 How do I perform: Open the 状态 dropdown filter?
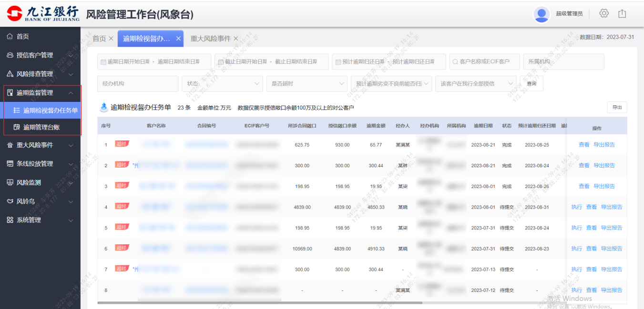[222, 84]
